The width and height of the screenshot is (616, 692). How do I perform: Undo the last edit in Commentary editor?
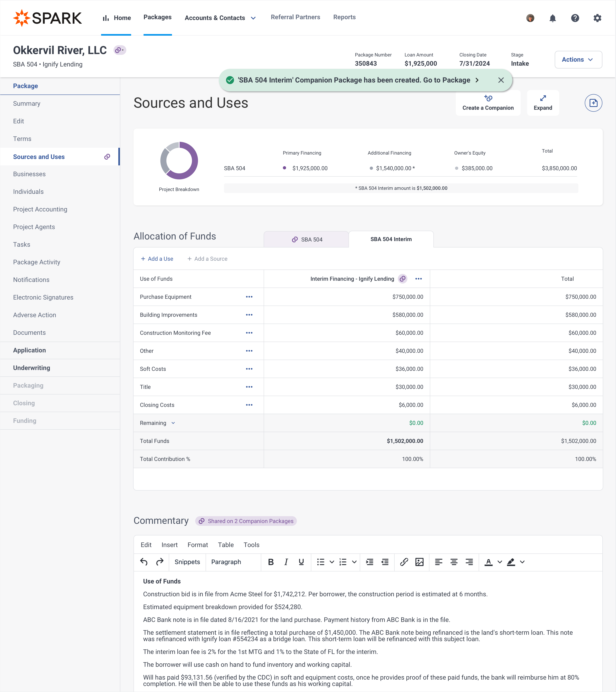coord(144,562)
